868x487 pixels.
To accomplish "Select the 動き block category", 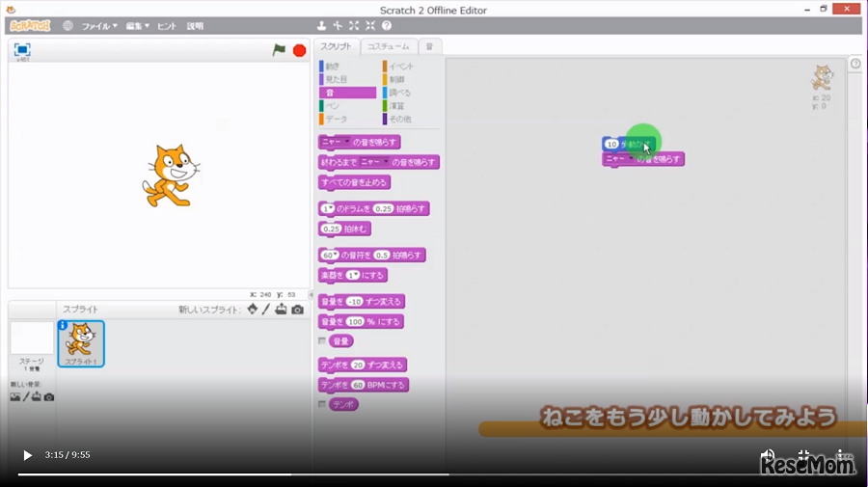I will point(347,66).
